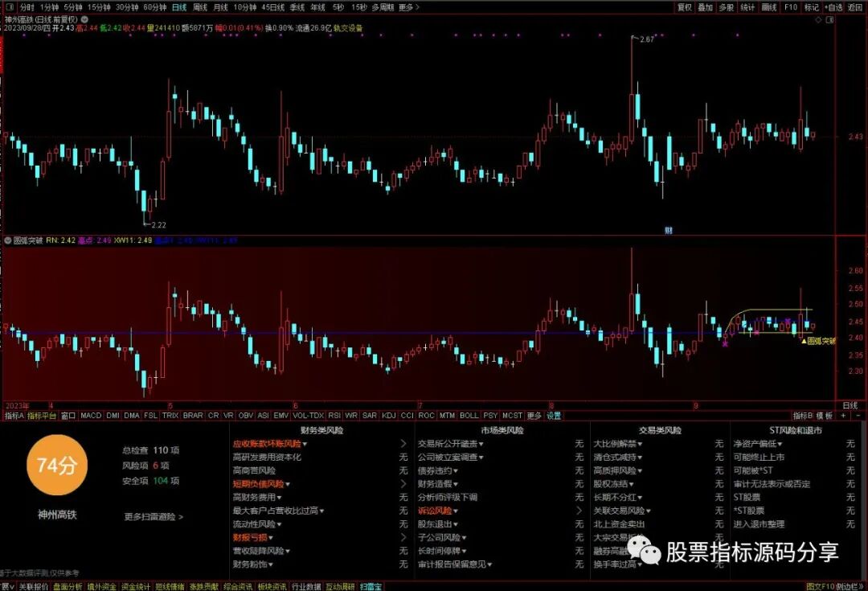This screenshot has height=591, width=868.
Task: Click 模板 in indicator bar
Action: point(825,416)
